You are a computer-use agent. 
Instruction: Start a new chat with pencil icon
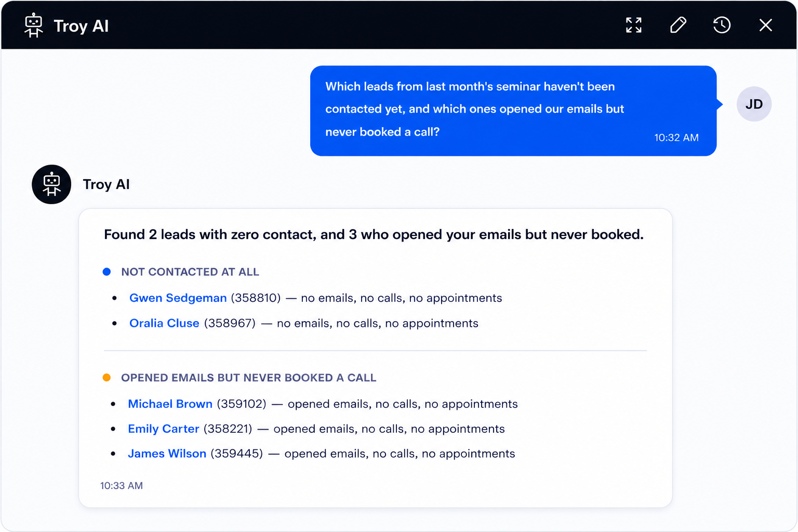[x=678, y=25]
